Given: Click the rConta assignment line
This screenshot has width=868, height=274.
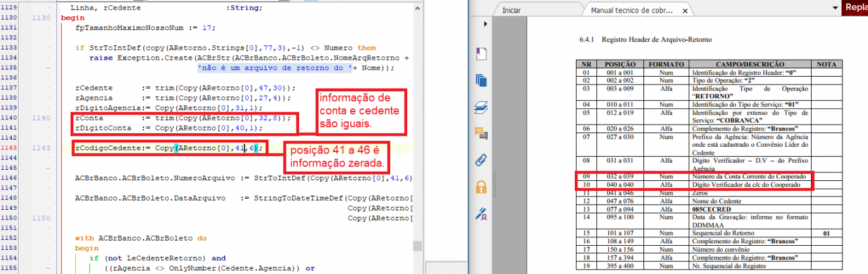Looking at the screenshot, I should [183, 118].
